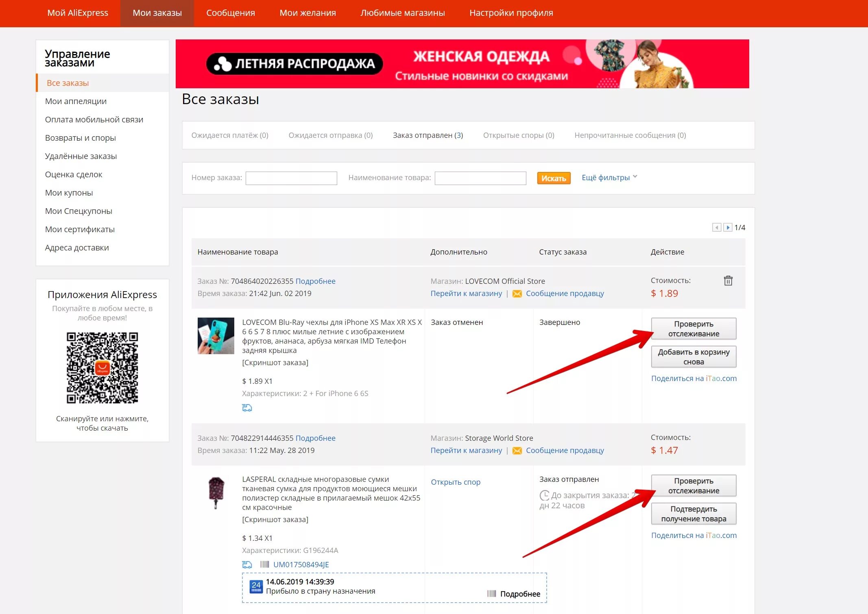Go to next orders page arrow

click(728, 227)
